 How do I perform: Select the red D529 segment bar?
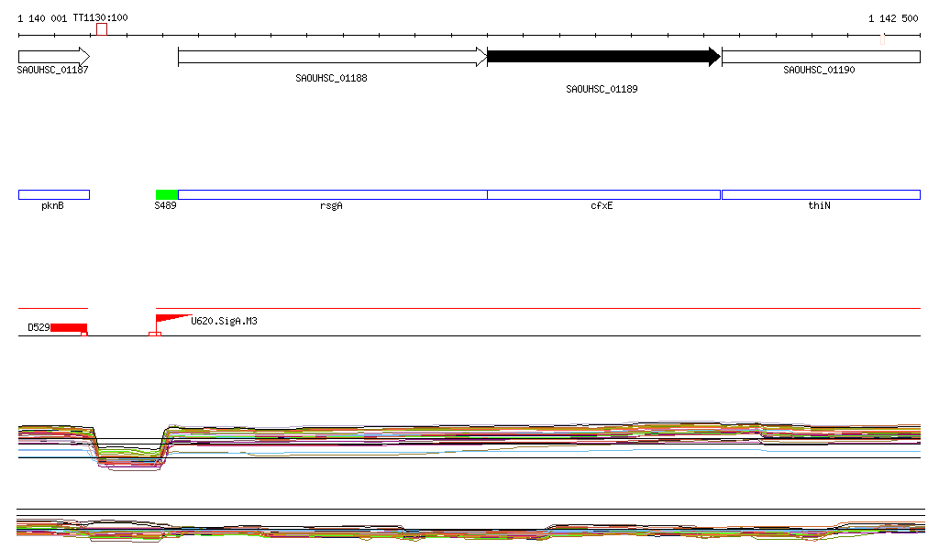69,327
